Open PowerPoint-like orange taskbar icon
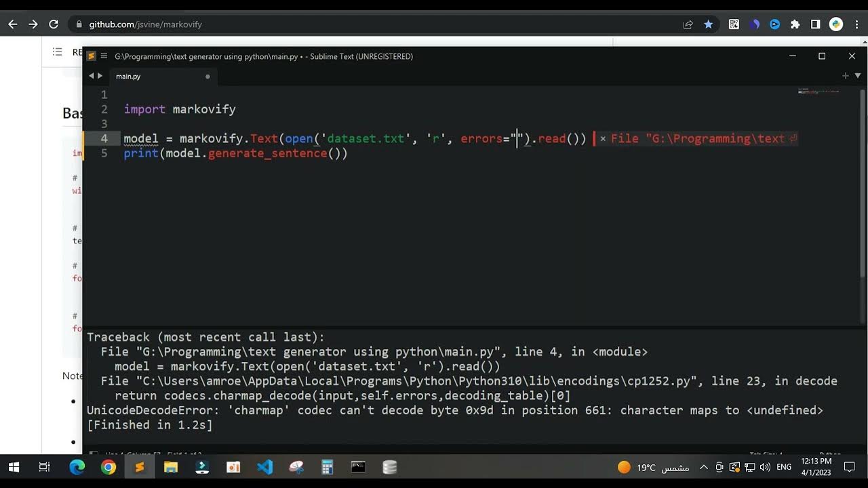 click(233, 467)
